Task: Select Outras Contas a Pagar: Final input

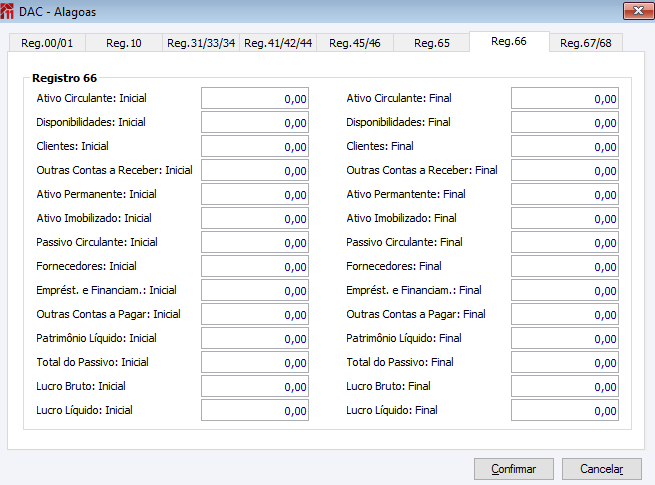Action: tap(565, 315)
